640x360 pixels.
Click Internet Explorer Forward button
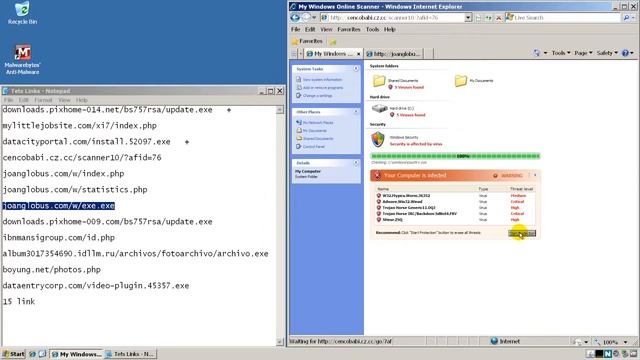coord(306,18)
